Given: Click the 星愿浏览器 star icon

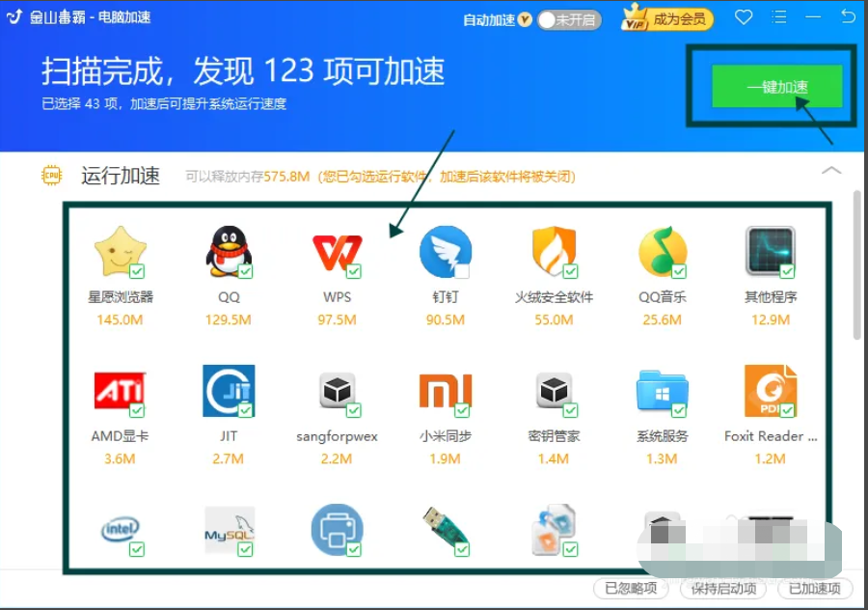Looking at the screenshot, I should [121, 251].
